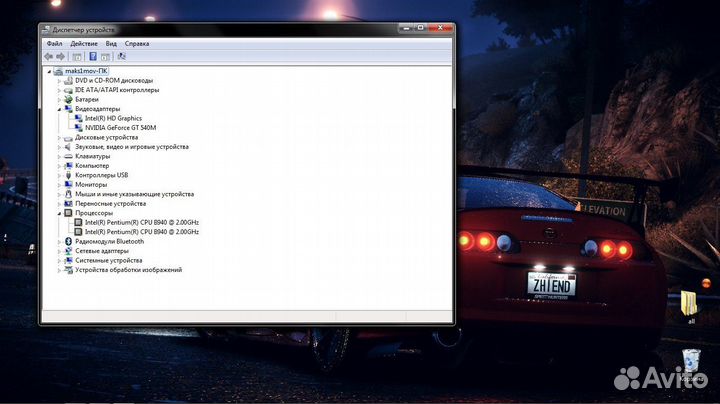The image size is (720, 404).
Task: Click the Системные устройства icon
Action: 68,260
